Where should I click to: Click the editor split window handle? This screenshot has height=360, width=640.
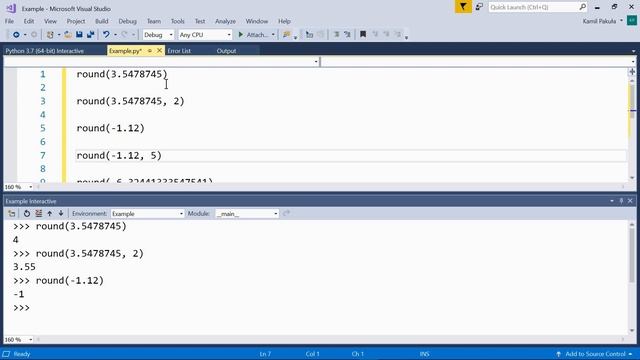(632, 72)
